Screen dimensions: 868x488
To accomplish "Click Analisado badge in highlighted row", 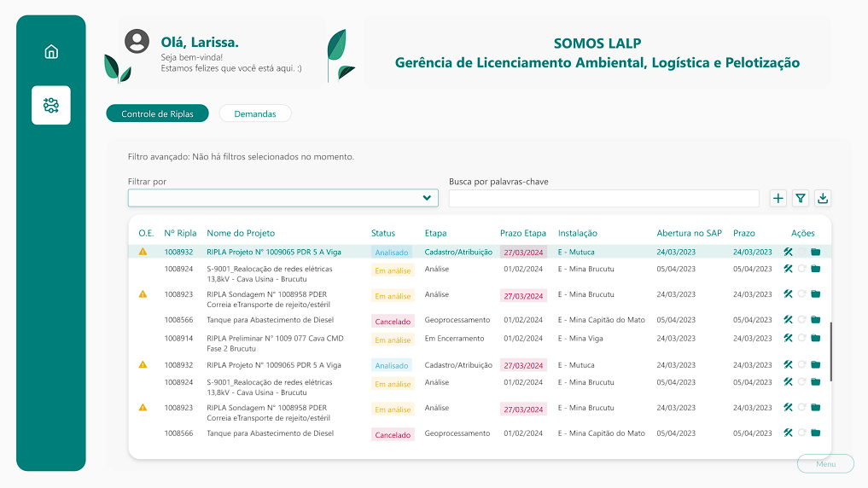I will coord(392,253).
